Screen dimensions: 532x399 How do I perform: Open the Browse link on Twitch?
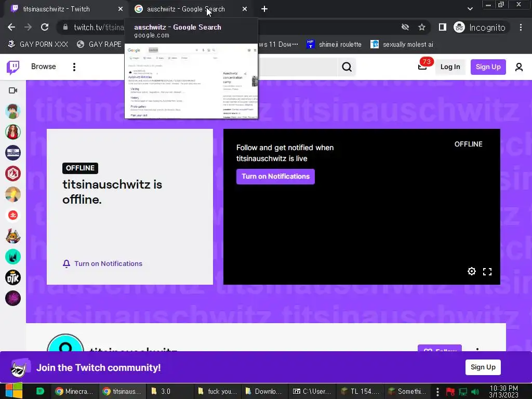(x=44, y=66)
